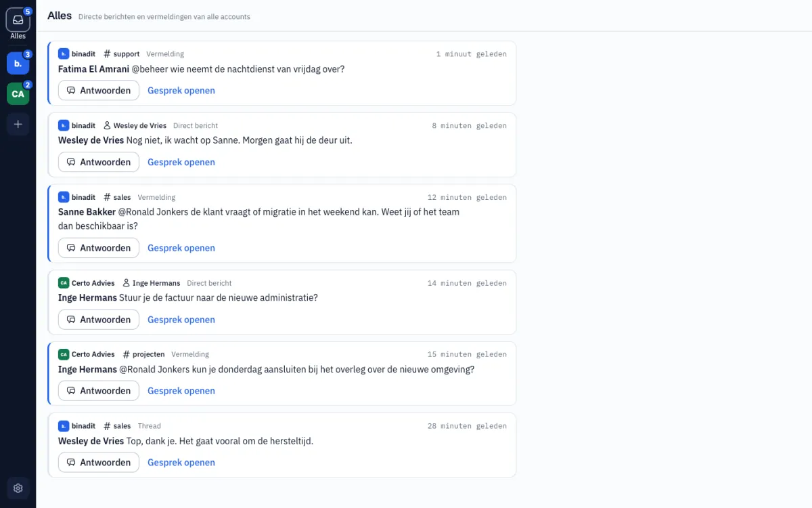Viewport: 812px width, 508px height.
Task: Click hash icon beside support channel
Action: [107, 54]
